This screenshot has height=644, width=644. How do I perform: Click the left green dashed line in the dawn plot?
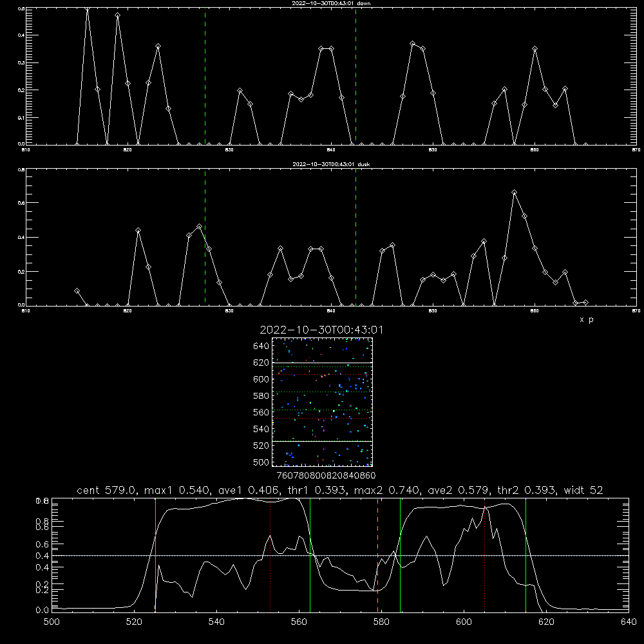(205, 76)
